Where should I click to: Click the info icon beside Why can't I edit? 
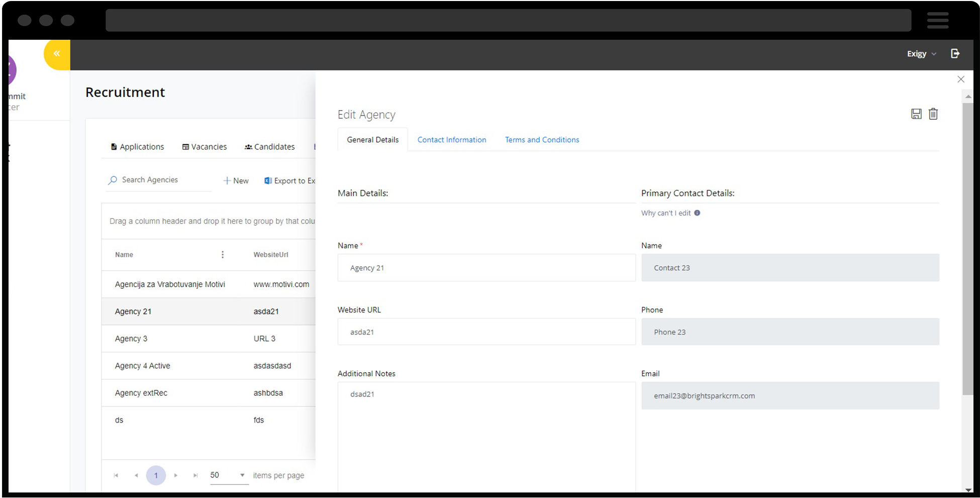coord(697,213)
